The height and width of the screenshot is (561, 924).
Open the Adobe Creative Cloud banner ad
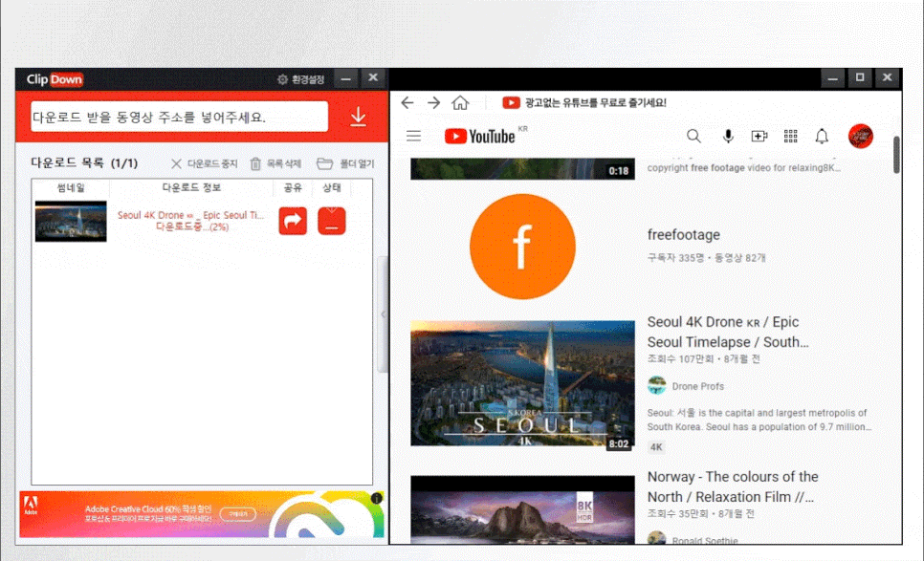[x=201, y=514]
